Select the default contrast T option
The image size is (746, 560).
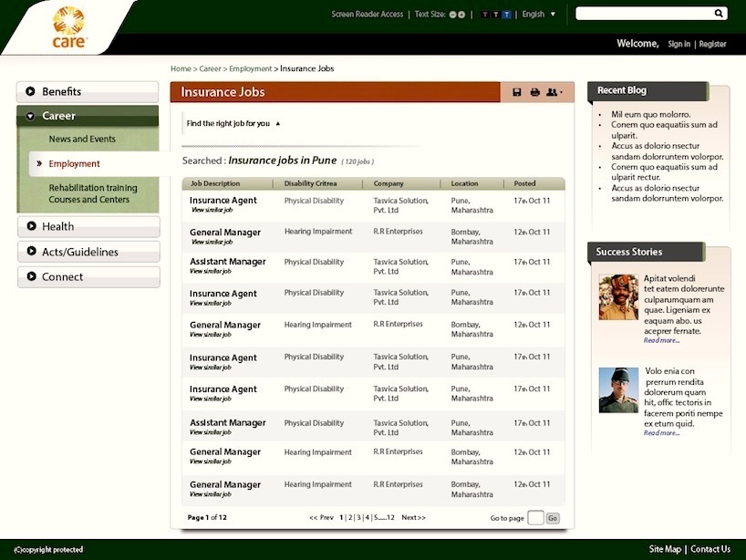(x=485, y=14)
